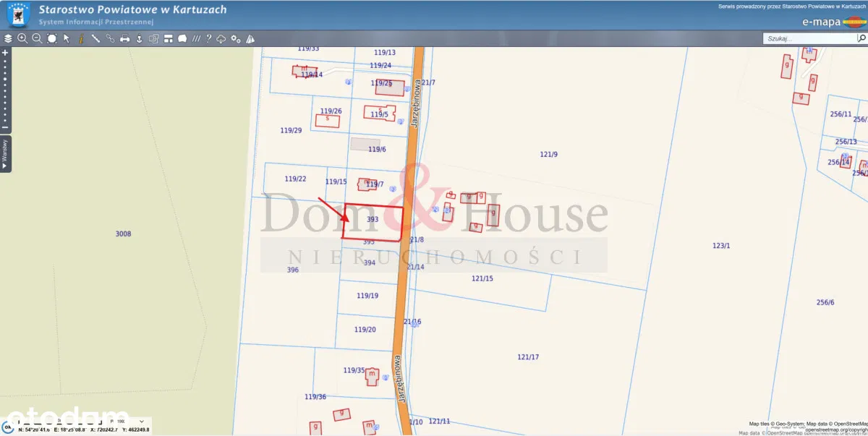Click the cloud download icon
The height and width of the screenshot is (436, 868).
click(x=221, y=38)
